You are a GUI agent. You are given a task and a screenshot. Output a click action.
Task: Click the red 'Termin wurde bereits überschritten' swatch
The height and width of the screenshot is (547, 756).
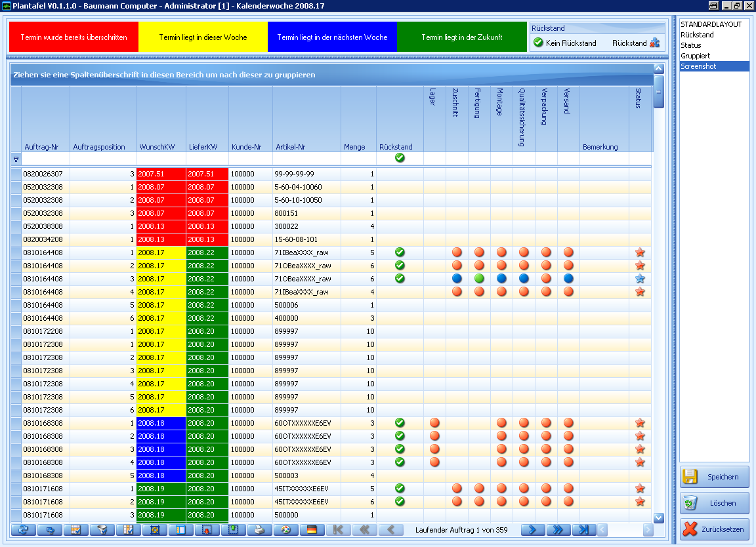[x=73, y=37]
